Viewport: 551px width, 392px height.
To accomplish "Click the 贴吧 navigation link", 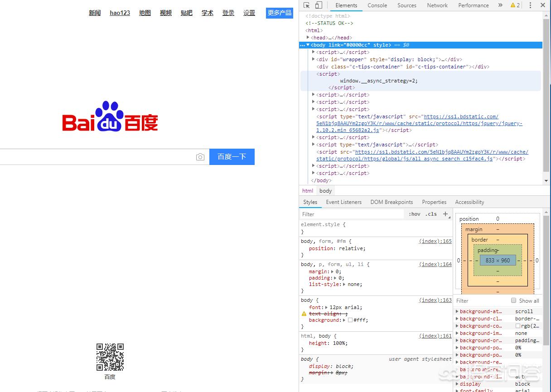I will tap(187, 13).
